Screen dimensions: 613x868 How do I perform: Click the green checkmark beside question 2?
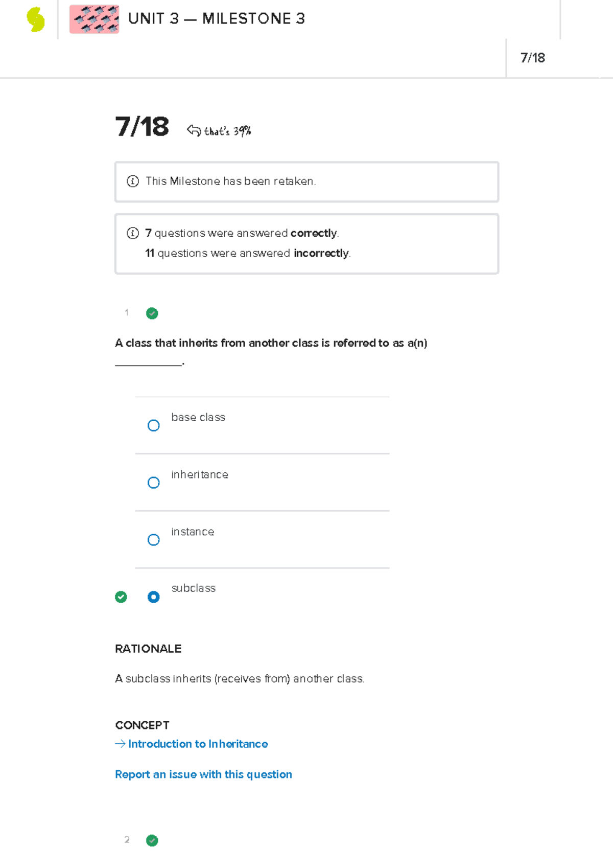[x=152, y=840]
